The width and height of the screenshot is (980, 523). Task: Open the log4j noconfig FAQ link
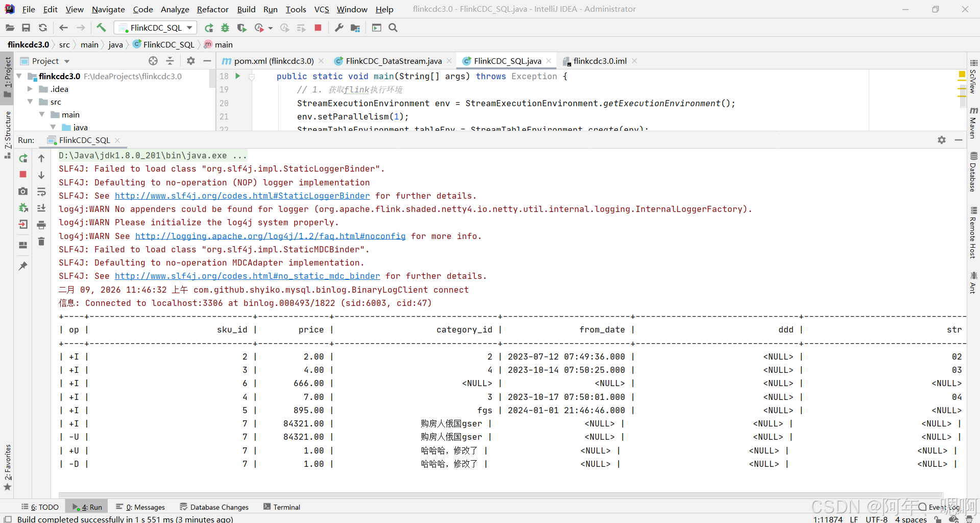coord(271,236)
